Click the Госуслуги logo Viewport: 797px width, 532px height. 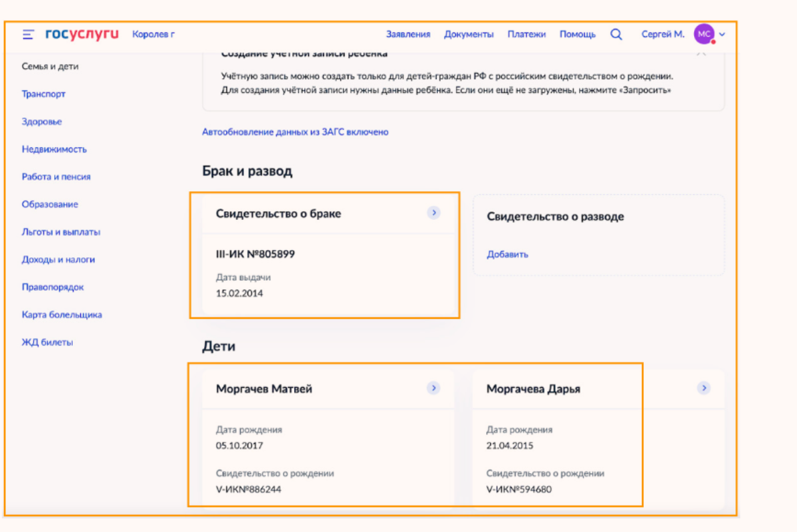(x=82, y=34)
